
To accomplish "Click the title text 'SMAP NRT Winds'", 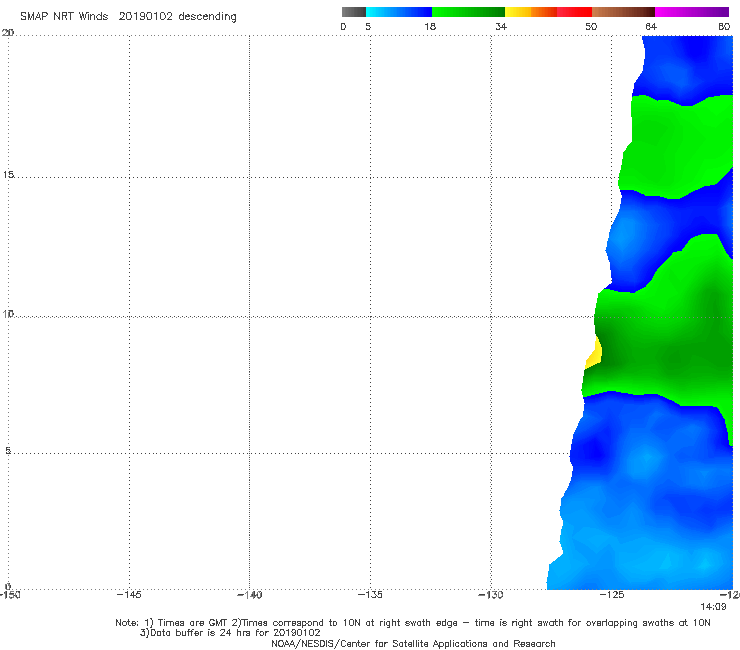I will tap(64, 16).
